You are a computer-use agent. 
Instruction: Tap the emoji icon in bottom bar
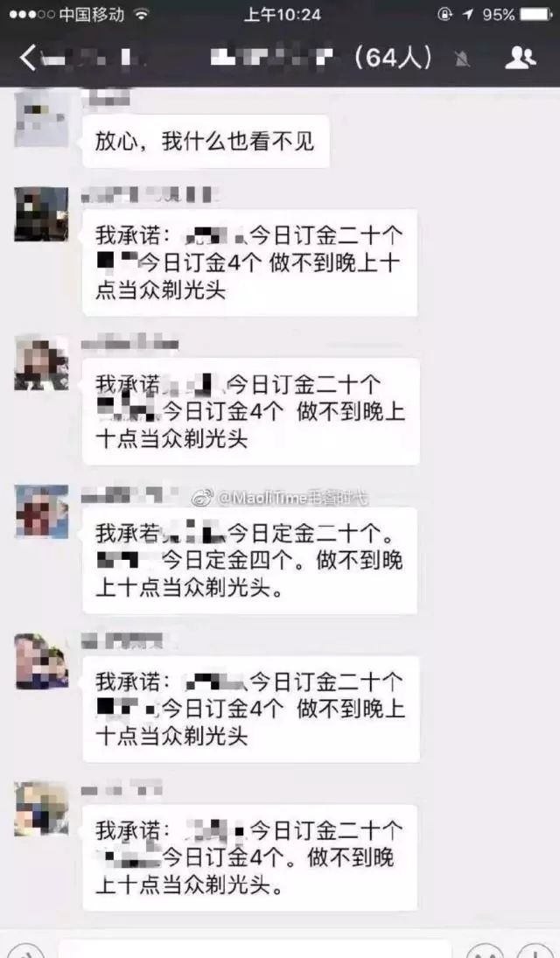(x=486, y=952)
